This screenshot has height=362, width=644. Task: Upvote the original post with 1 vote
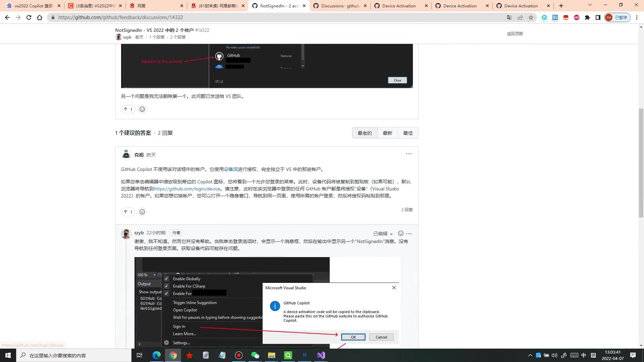tap(128, 109)
